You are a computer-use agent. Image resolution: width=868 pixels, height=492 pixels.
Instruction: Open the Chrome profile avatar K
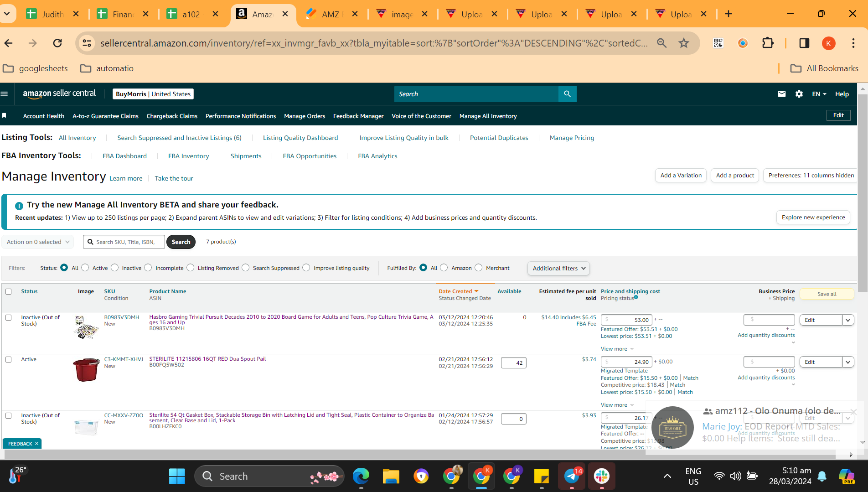tap(828, 43)
